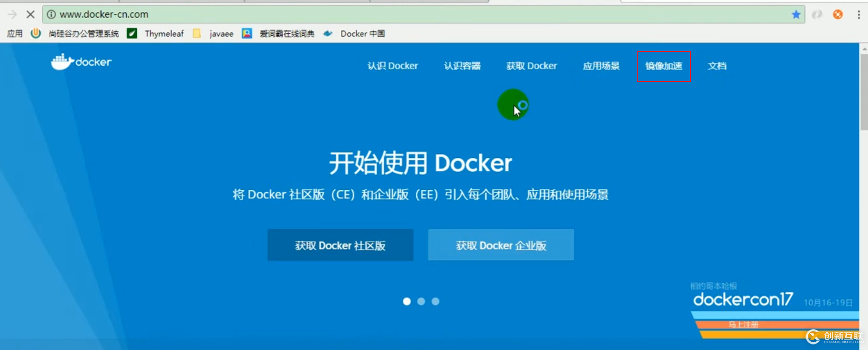The width and height of the screenshot is (868, 350).
Task: Open the 镜像加速 menu item
Action: click(x=664, y=66)
